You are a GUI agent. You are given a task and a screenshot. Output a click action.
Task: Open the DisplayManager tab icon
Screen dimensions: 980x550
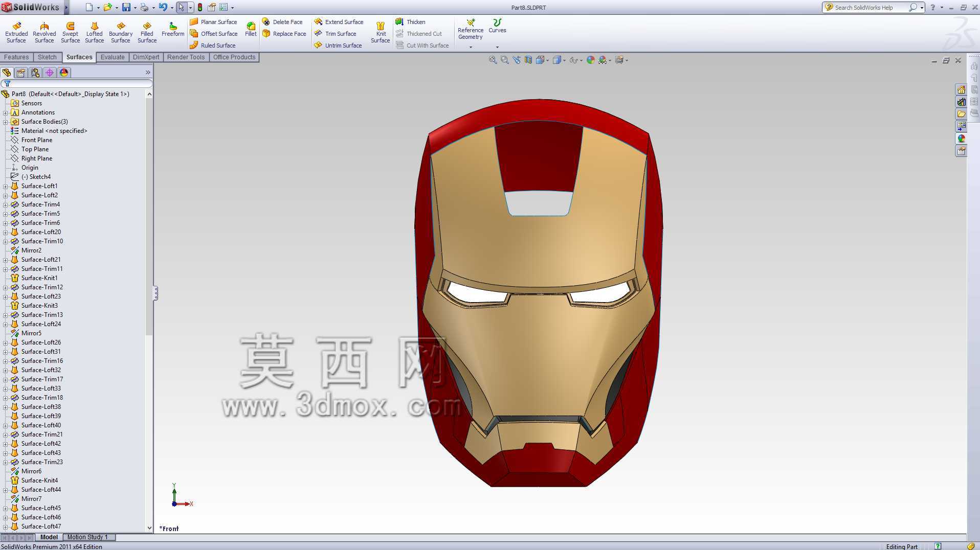pos(64,73)
